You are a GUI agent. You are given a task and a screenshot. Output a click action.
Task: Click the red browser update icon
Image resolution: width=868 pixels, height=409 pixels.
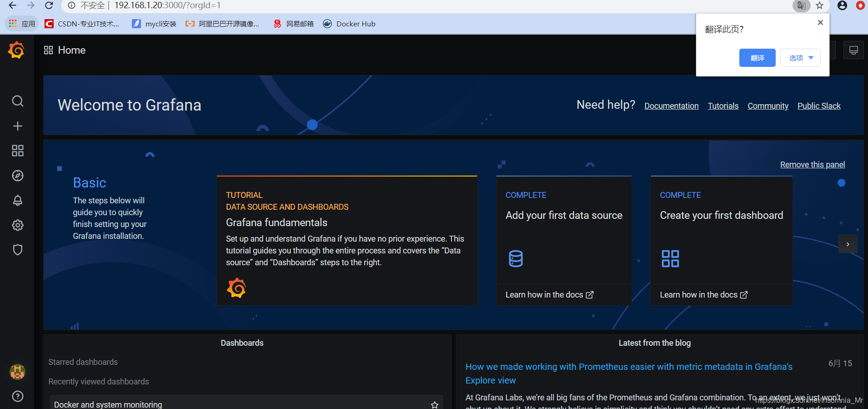pyautogui.click(x=860, y=5)
